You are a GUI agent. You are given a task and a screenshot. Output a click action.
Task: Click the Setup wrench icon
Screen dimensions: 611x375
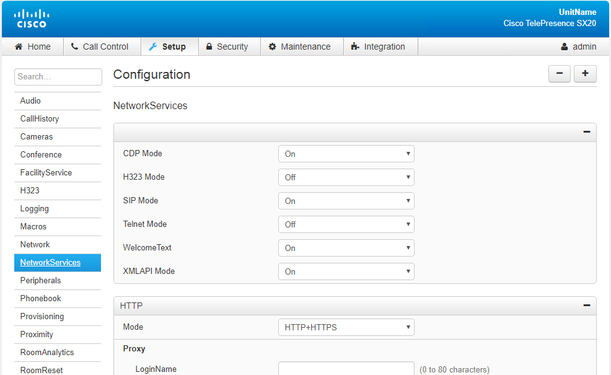tap(153, 47)
